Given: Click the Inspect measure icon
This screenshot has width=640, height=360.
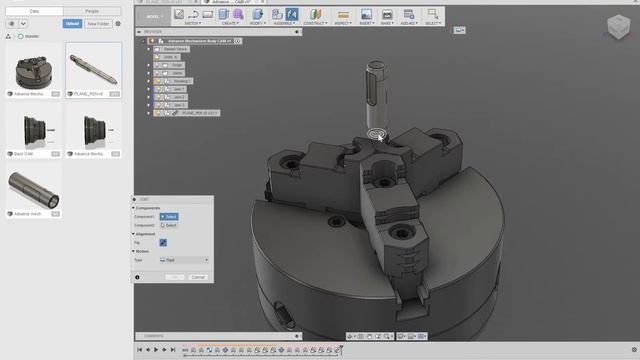Looking at the screenshot, I should (343, 15).
